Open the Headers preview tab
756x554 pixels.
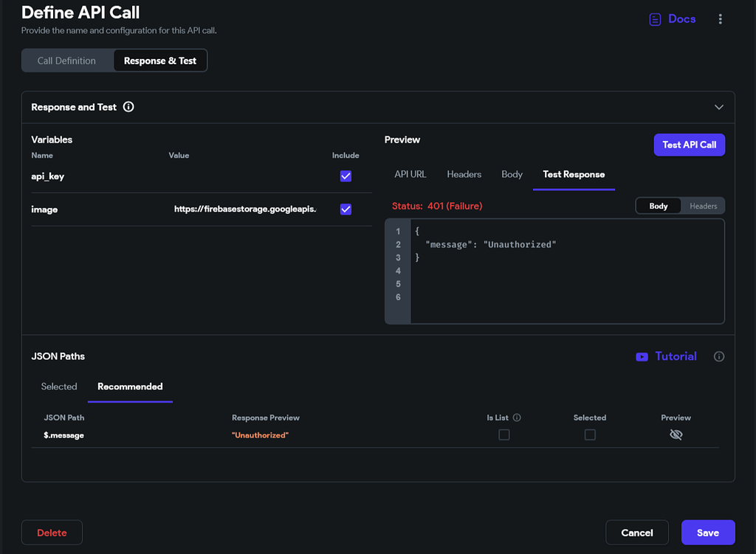pyautogui.click(x=464, y=174)
